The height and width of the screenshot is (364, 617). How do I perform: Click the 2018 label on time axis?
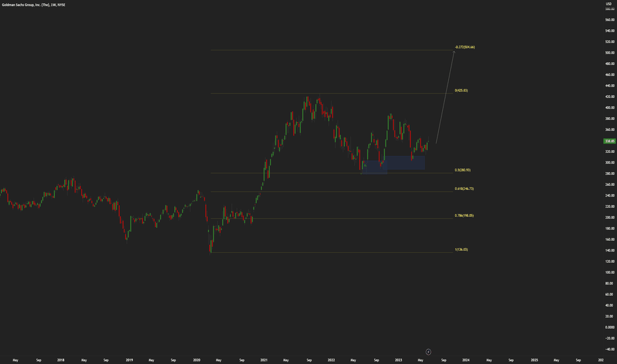pyautogui.click(x=61, y=360)
